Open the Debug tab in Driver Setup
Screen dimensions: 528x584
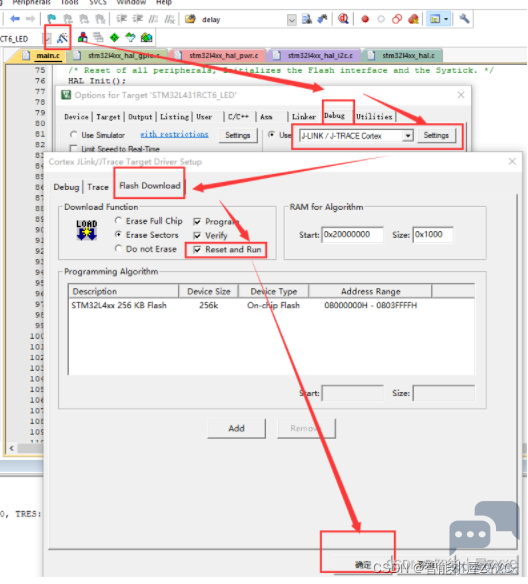[66, 187]
